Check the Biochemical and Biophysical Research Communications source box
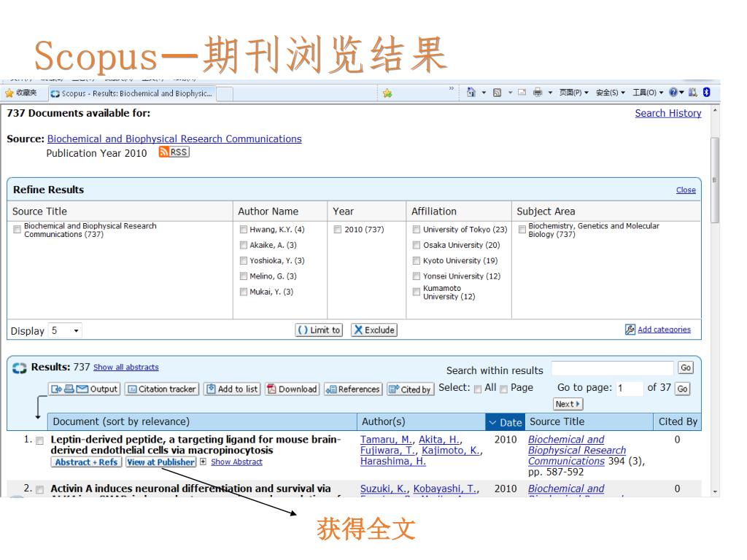The height and width of the screenshot is (560, 747). (18, 230)
